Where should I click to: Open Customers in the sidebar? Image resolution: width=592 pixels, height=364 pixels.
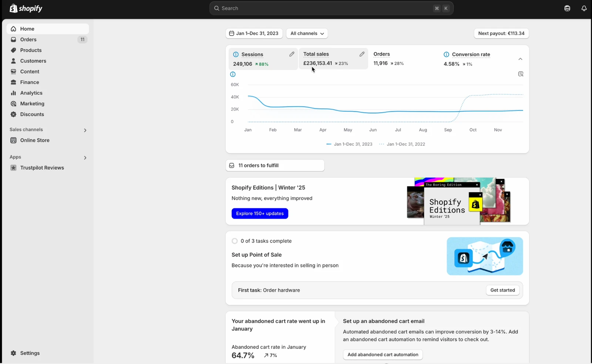pos(48,61)
